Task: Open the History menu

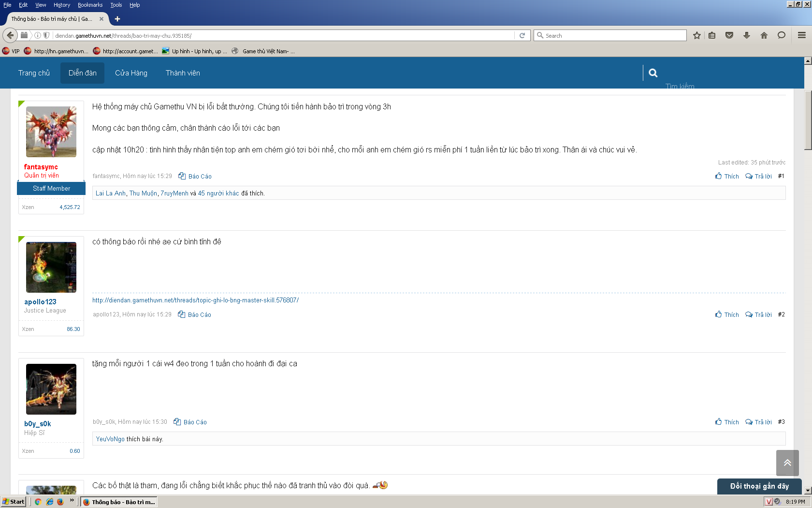Action: pos(62,5)
